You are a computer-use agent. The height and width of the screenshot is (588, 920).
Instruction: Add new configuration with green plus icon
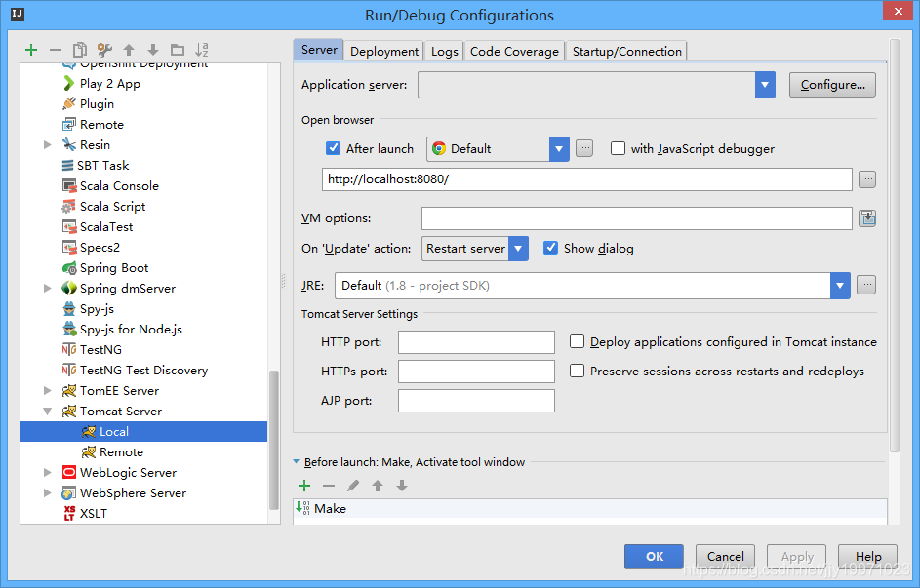31,50
